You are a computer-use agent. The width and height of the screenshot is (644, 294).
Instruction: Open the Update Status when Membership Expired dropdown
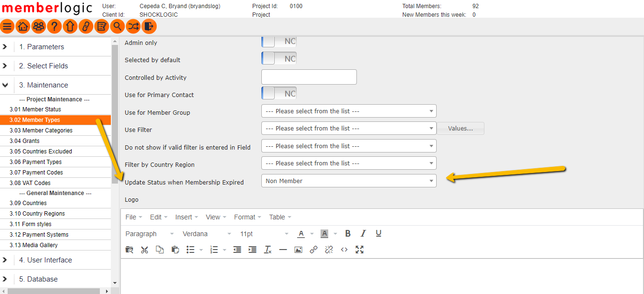[x=349, y=181]
